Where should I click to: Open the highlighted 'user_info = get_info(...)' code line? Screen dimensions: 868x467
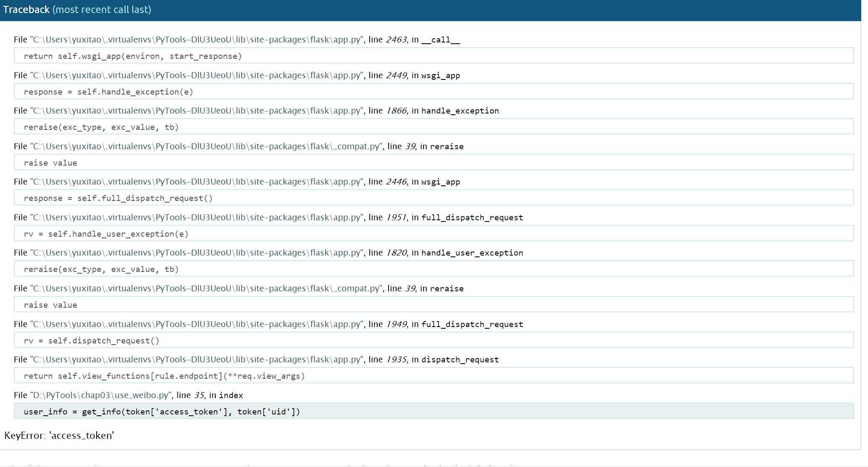[434, 411]
